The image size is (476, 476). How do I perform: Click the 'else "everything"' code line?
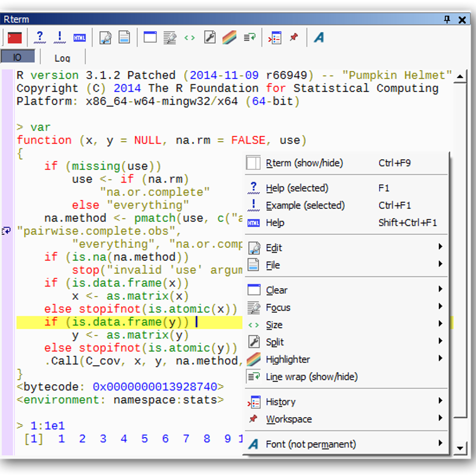pos(131,205)
